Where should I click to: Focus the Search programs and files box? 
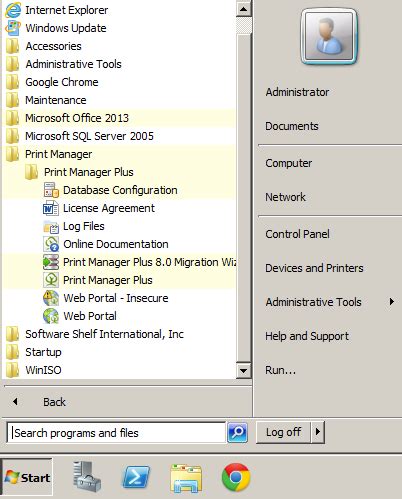tap(116, 433)
